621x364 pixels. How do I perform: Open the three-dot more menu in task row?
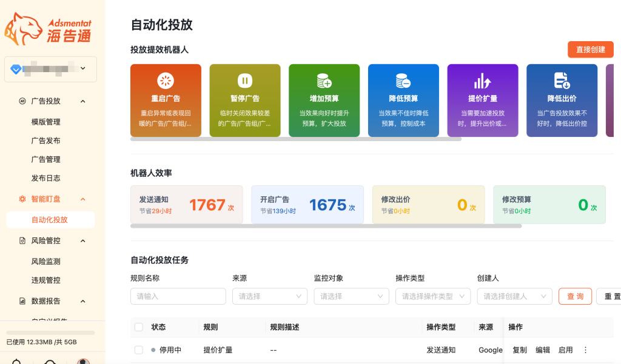click(585, 350)
